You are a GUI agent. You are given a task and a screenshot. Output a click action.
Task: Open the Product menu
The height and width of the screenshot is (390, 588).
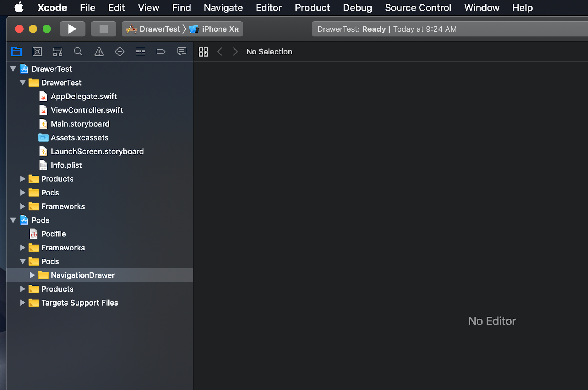312,7
